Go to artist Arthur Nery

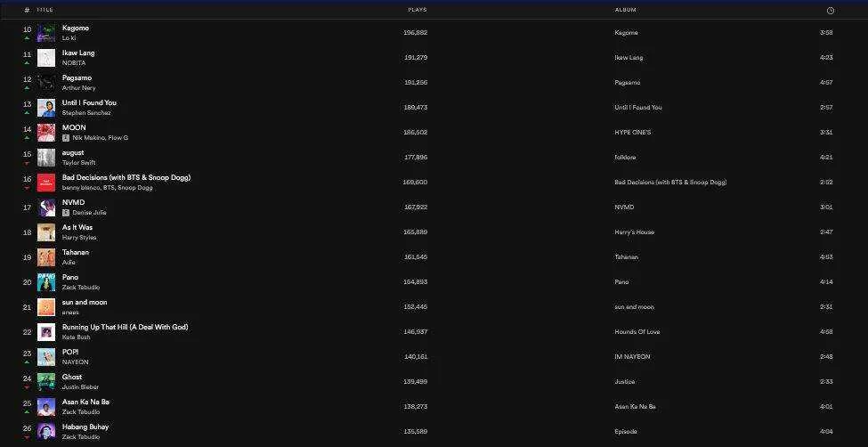(x=78, y=88)
